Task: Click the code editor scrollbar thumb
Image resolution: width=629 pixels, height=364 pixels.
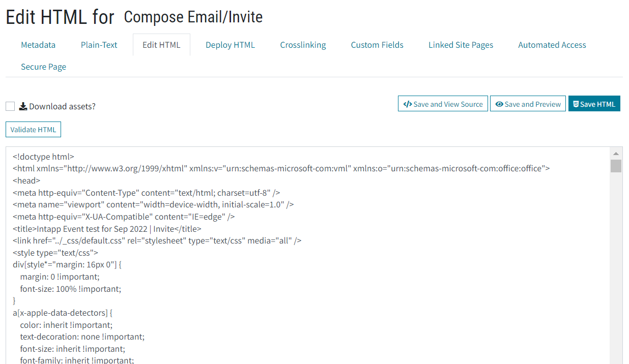Action: [616, 166]
